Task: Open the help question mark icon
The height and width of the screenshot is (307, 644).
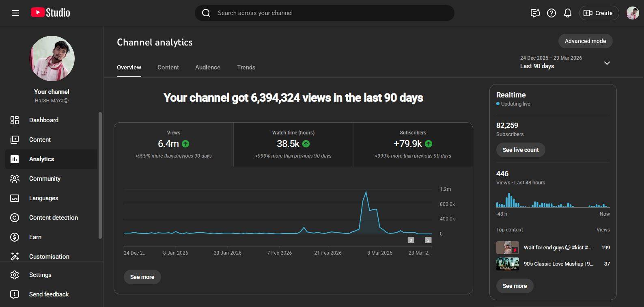Action: point(551,13)
